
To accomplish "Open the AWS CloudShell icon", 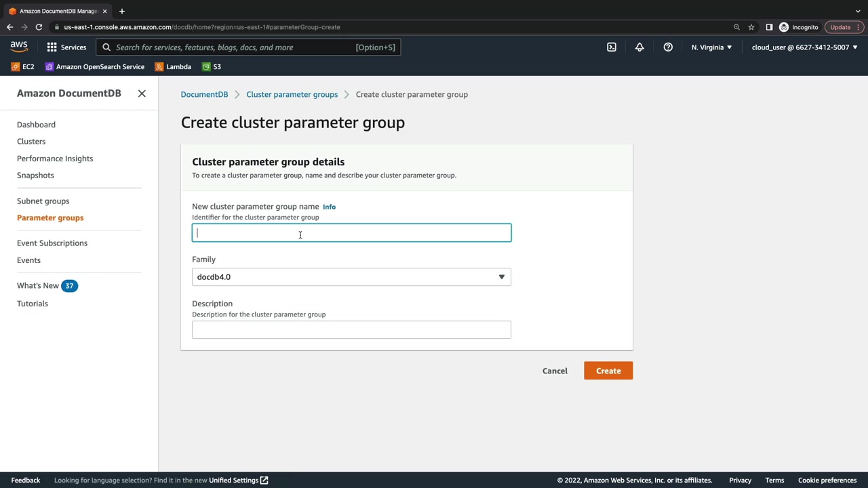I will coord(612,47).
